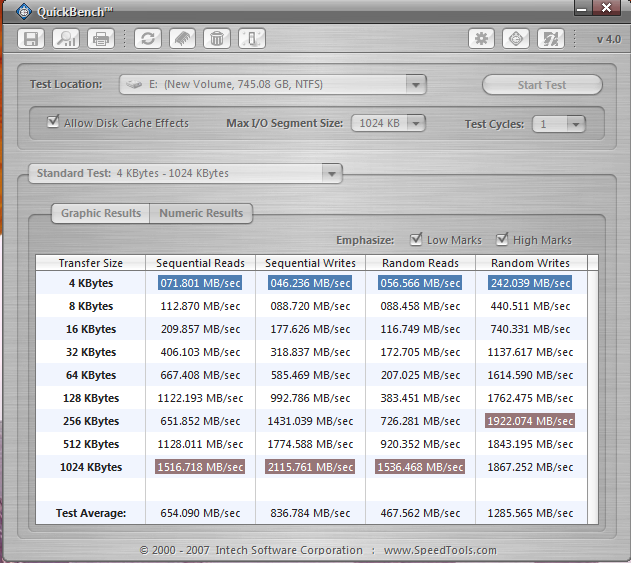
Task: Toggle Allow Disk Cache Effects checkbox
Action: pos(54,123)
